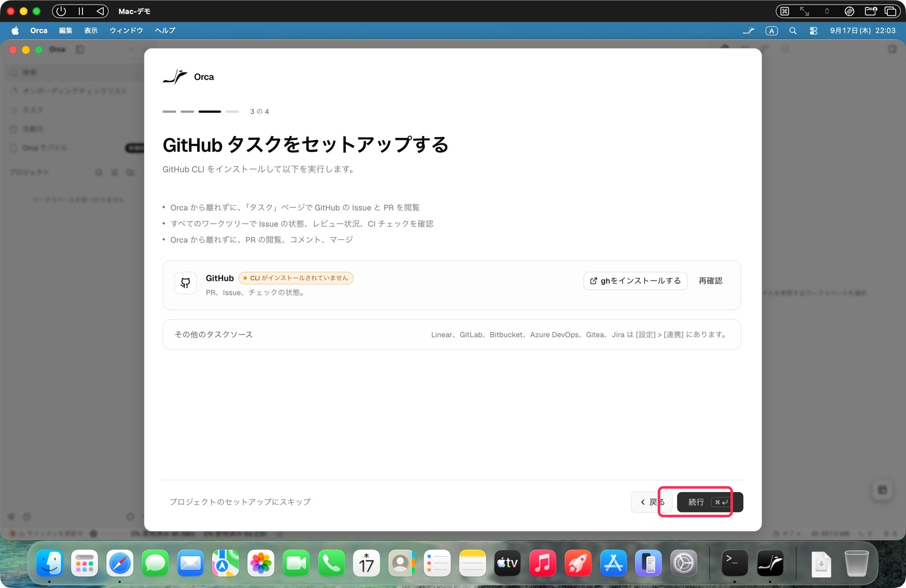Click the power icon in Mac-デモ toolbar
Viewport: 906px width, 588px height.
pos(61,11)
